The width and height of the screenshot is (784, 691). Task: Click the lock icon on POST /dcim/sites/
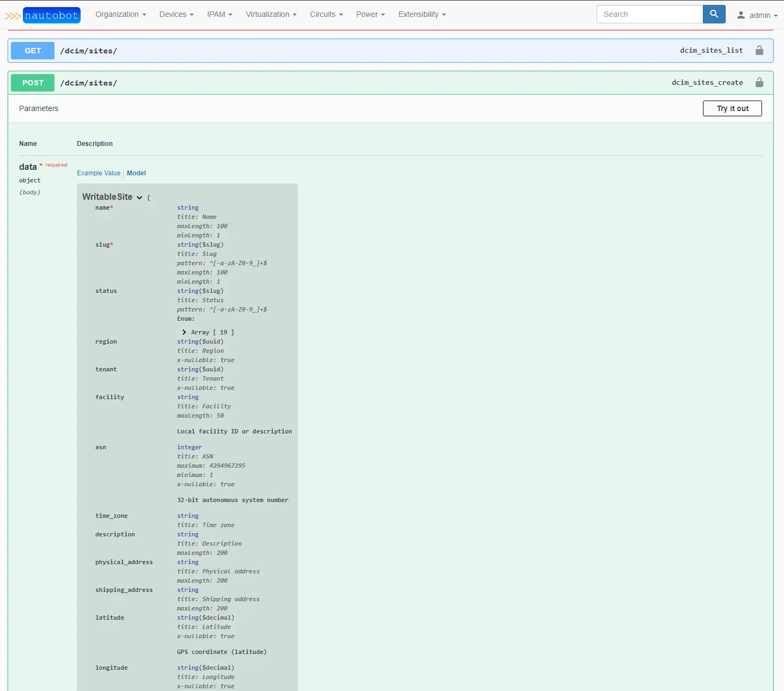pos(759,83)
